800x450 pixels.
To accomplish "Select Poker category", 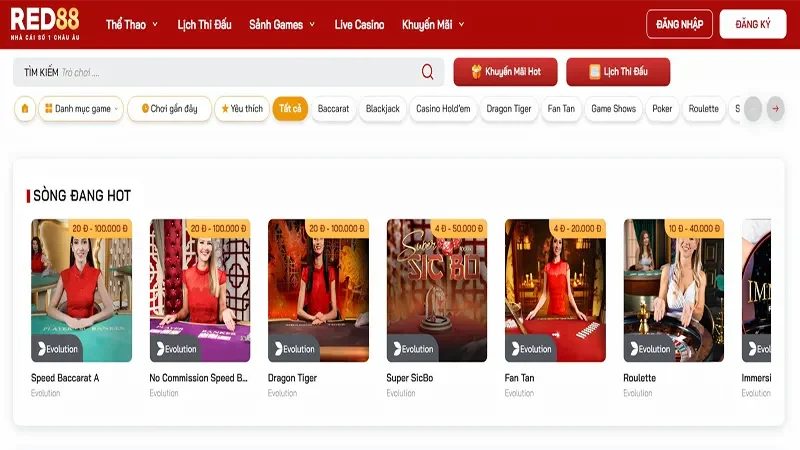I will coord(662,109).
